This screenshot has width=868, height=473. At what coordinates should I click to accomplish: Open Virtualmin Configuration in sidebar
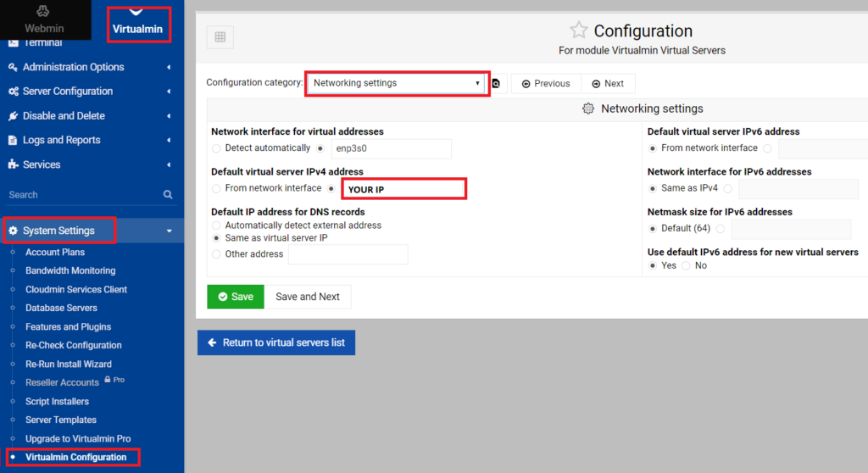[75, 457]
